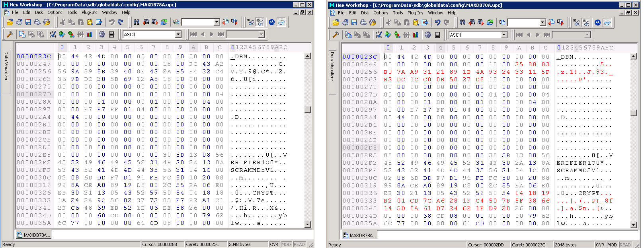Open the Tools menu in left window

click(72, 12)
